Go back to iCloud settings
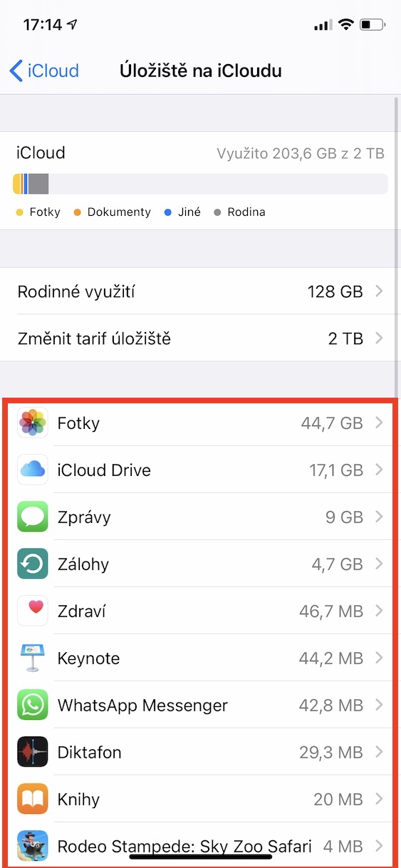 pos(44,71)
